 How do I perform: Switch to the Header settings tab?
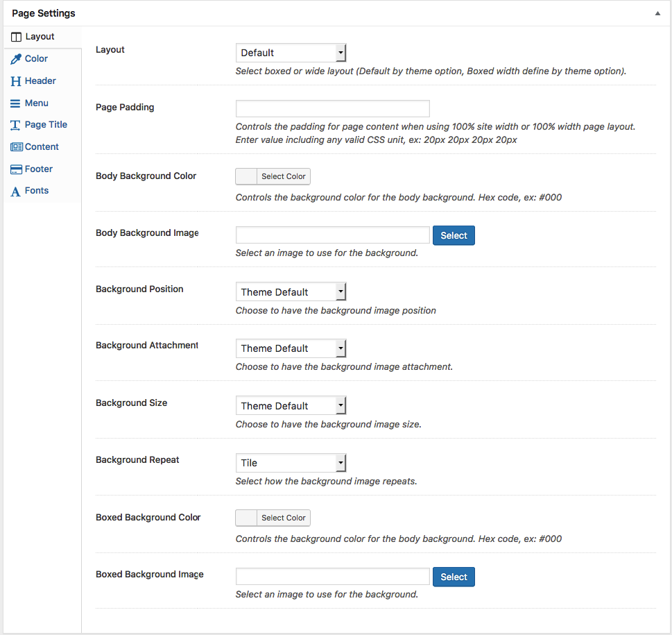40,81
